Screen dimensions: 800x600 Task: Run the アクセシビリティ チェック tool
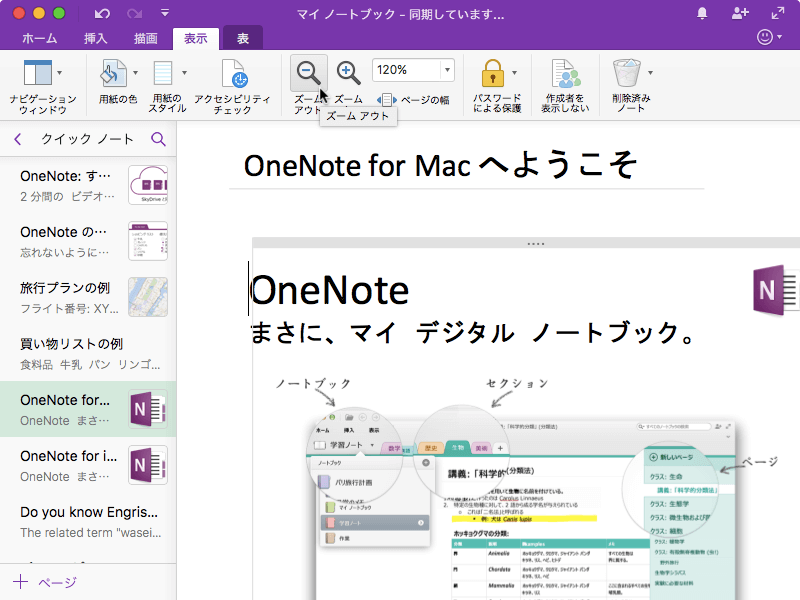233,86
